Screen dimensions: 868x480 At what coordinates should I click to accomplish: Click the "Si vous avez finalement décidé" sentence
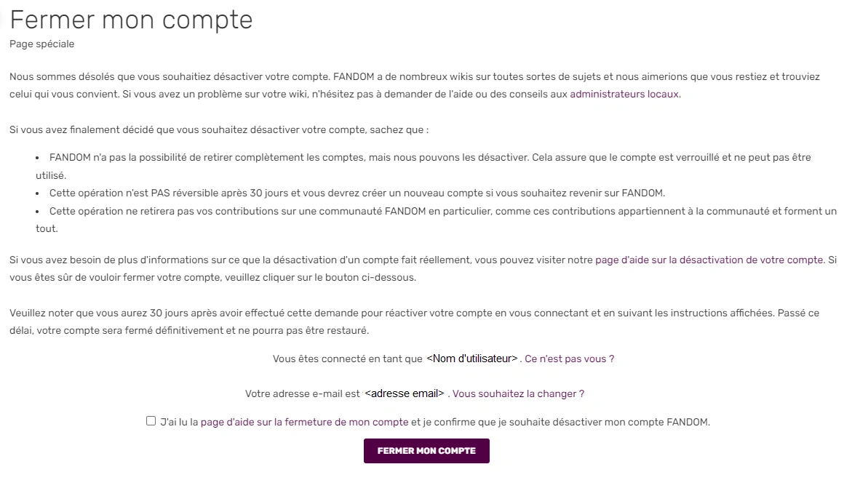[218, 130]
